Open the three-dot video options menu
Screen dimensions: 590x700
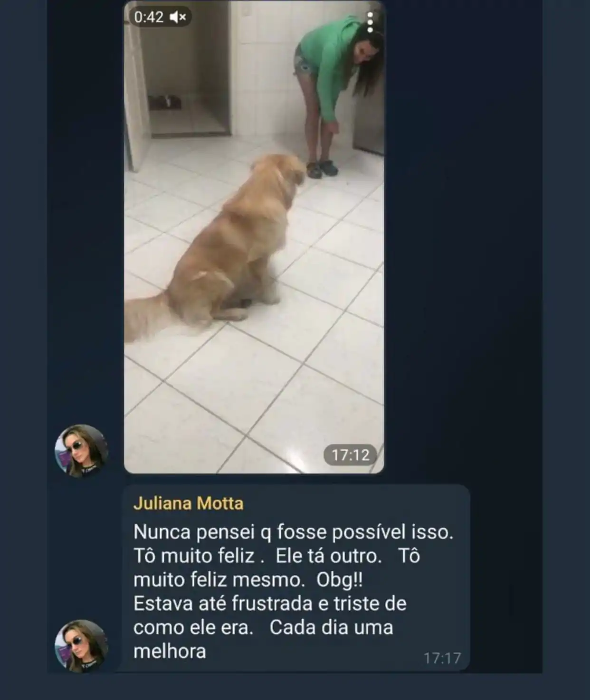click(371, 22)
